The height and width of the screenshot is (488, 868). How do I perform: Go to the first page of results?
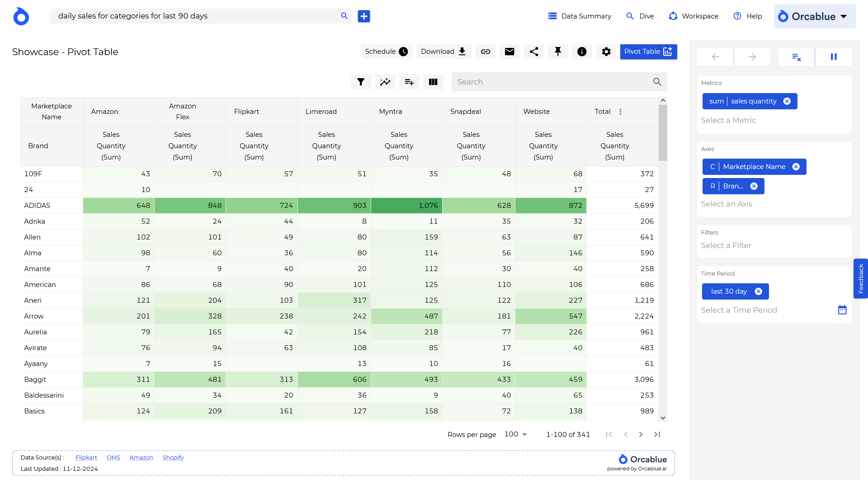click(x=609, y=434)
